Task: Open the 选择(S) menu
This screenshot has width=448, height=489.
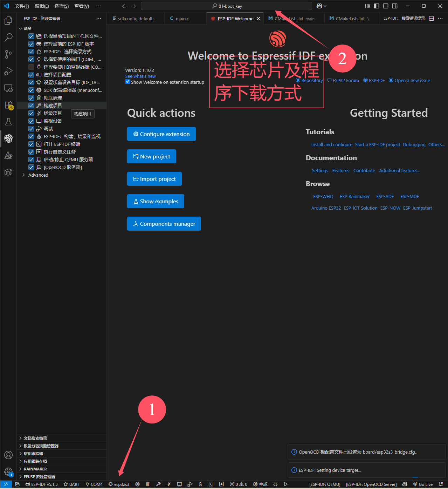Action: click(62, 6)
